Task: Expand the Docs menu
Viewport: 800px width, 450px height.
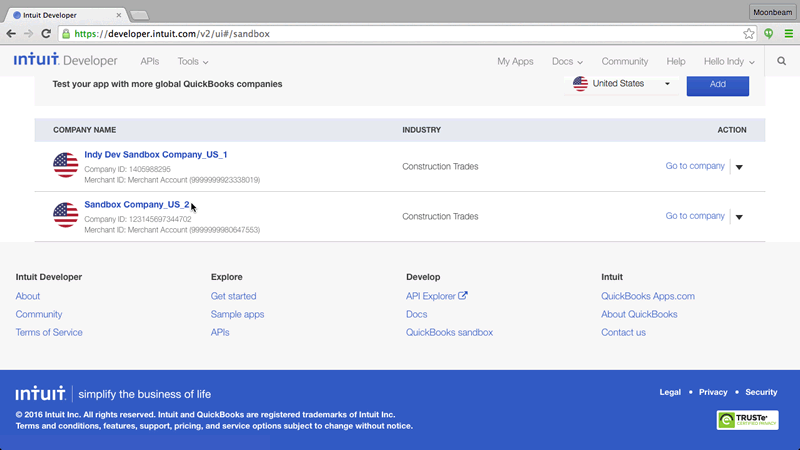Action: click(567, 61)
